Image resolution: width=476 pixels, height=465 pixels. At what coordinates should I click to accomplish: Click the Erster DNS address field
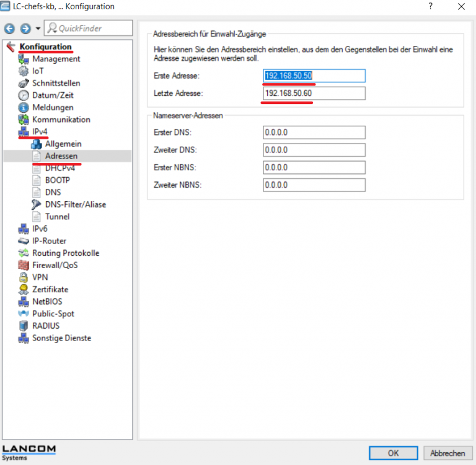314,133
